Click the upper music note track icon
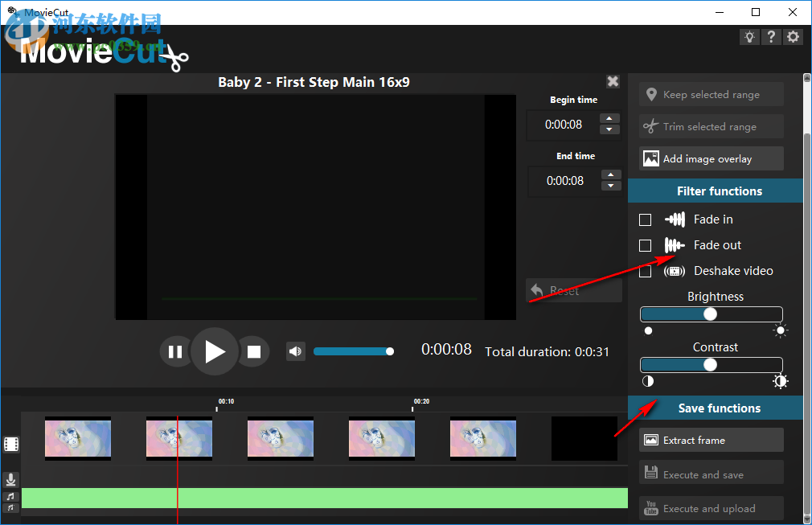 point(10,497)
